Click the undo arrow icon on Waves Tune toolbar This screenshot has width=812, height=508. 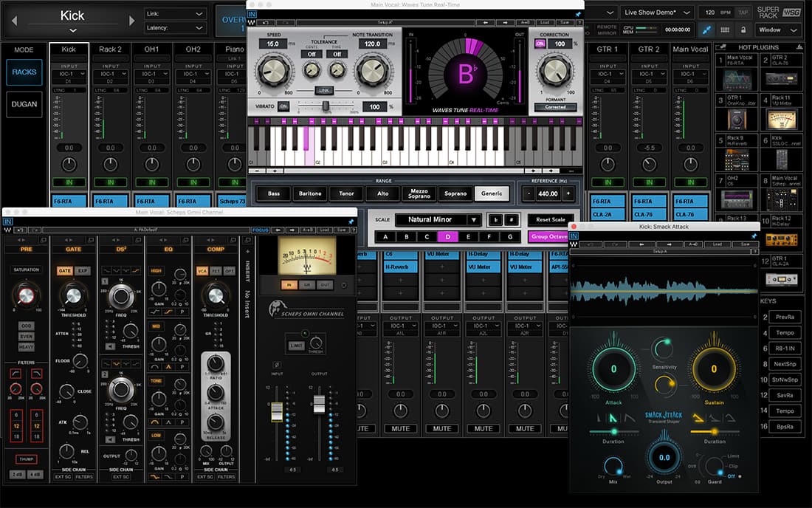pyautogui.click(x=266, y=23)
